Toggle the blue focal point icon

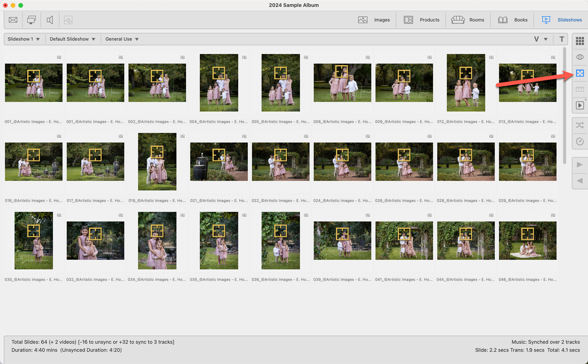coord(580,73)
